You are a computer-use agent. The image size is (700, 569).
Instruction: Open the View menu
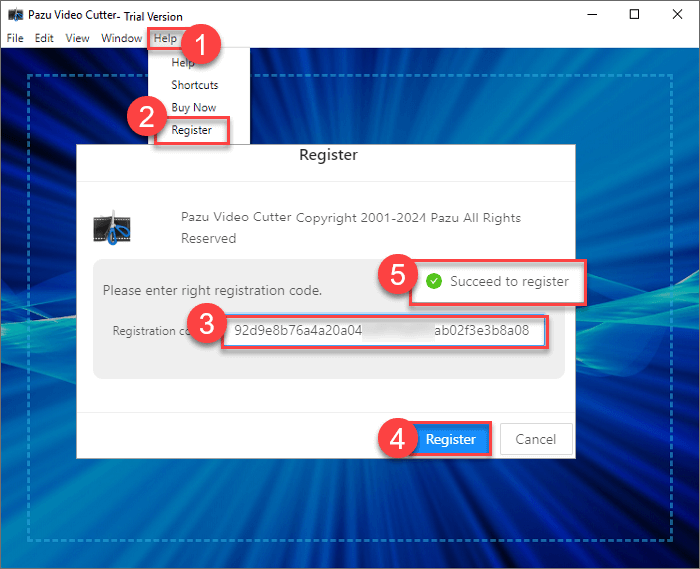(x=77, y=38)
